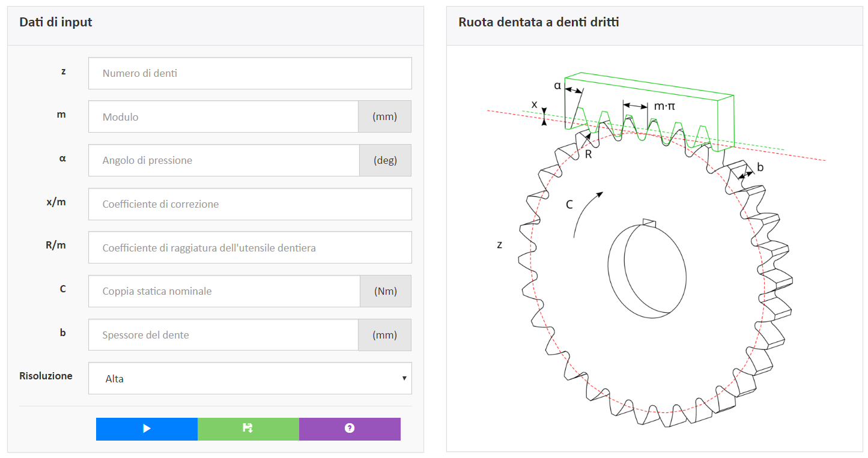
Task: Click the Dati di input heading
Action: tap(56, 23)
